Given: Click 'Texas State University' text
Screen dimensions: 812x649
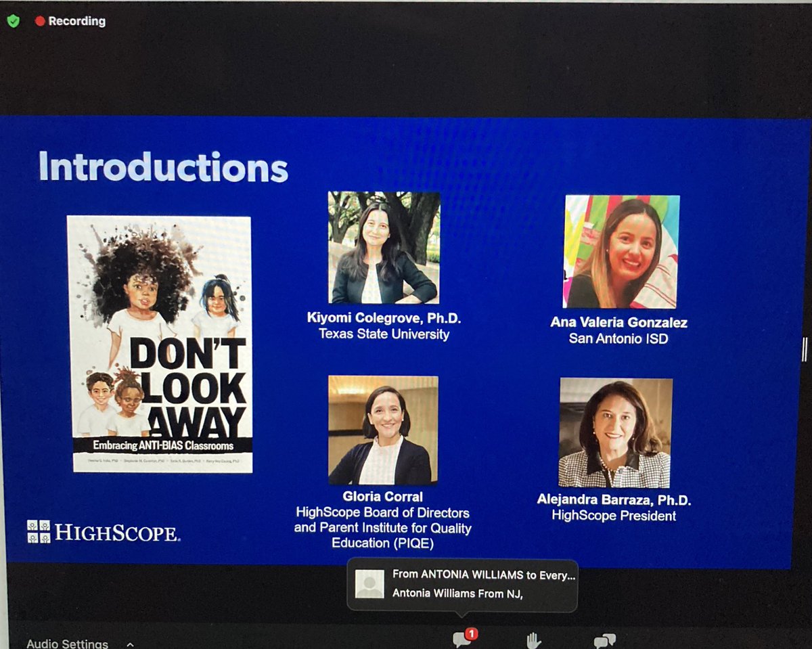Looking at the screenshot, I should pyautogui.click(x=384, y=334).
